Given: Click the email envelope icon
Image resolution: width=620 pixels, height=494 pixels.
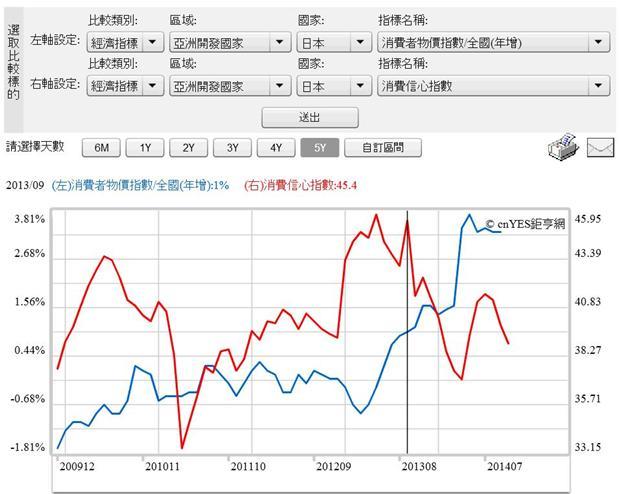Looking at the screenshot, I should (601, 148).
